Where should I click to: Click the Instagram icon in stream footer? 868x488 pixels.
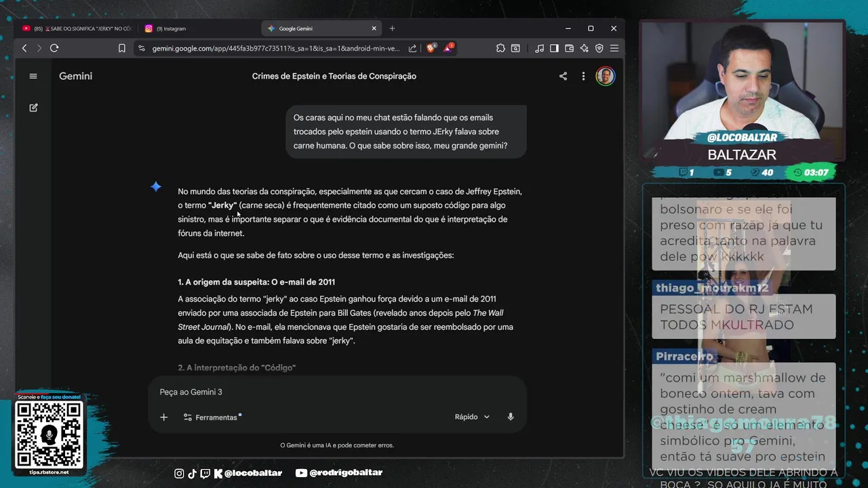pos(179,473)
